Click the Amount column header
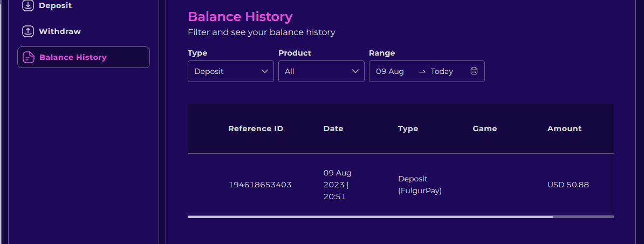Image resolution: width=644 pixels, height=244 pixels. coord(564,128)
